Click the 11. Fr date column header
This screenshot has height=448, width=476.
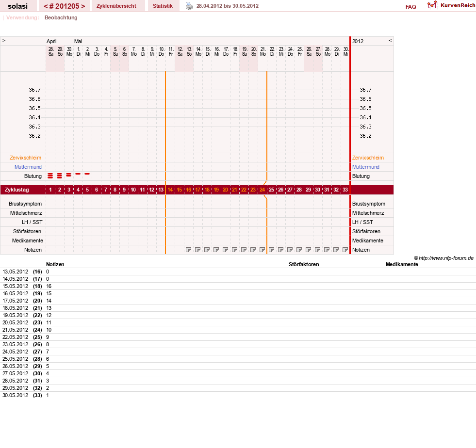click(171, 51)
